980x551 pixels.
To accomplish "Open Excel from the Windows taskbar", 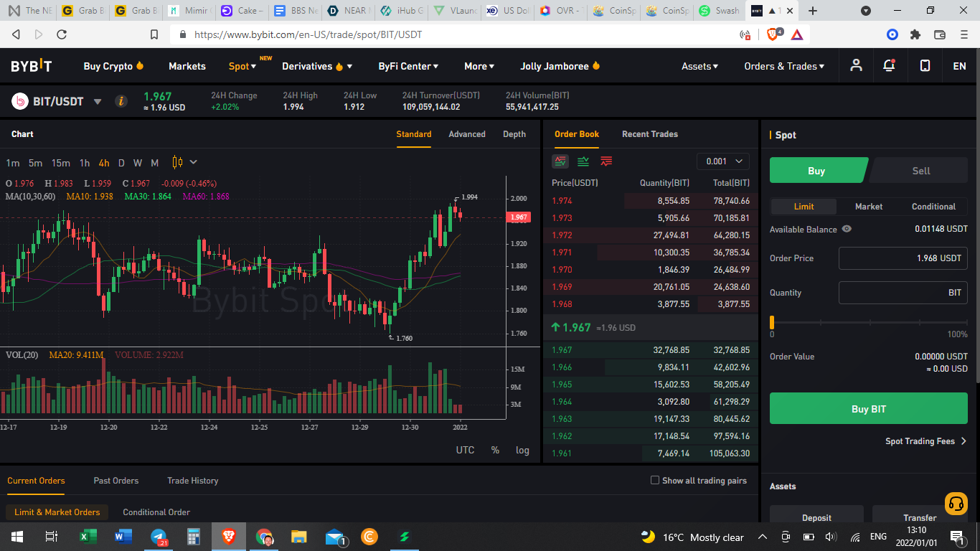I will pos(88,536).
